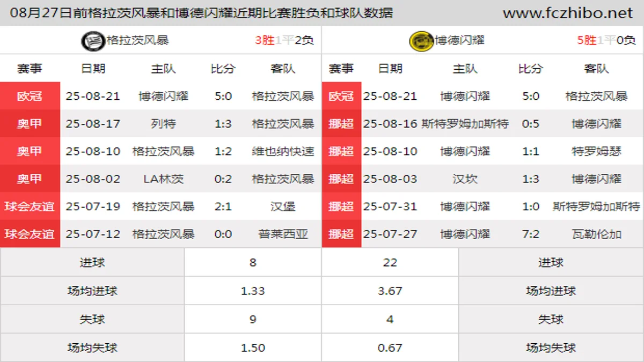This screenshot has width=644, height=362.
Task: Select the date 25-08-16
Action: click(390, 124)
